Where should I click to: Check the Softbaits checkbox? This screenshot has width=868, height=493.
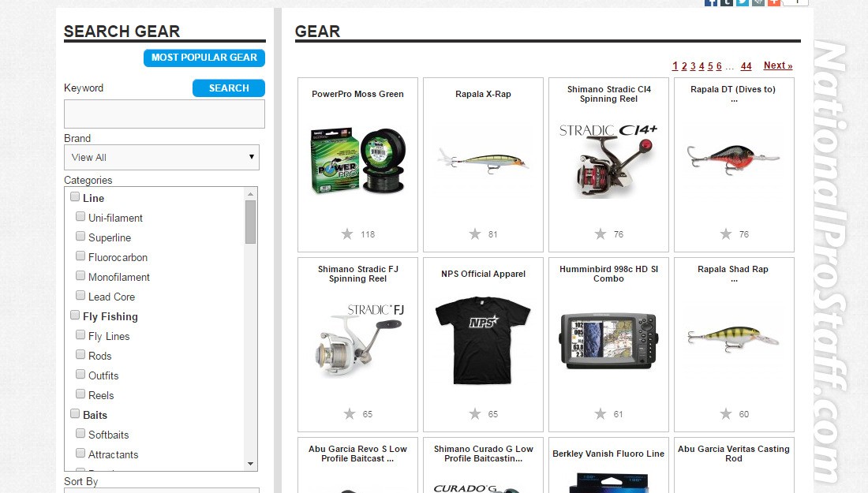click(x=80, y=433)
